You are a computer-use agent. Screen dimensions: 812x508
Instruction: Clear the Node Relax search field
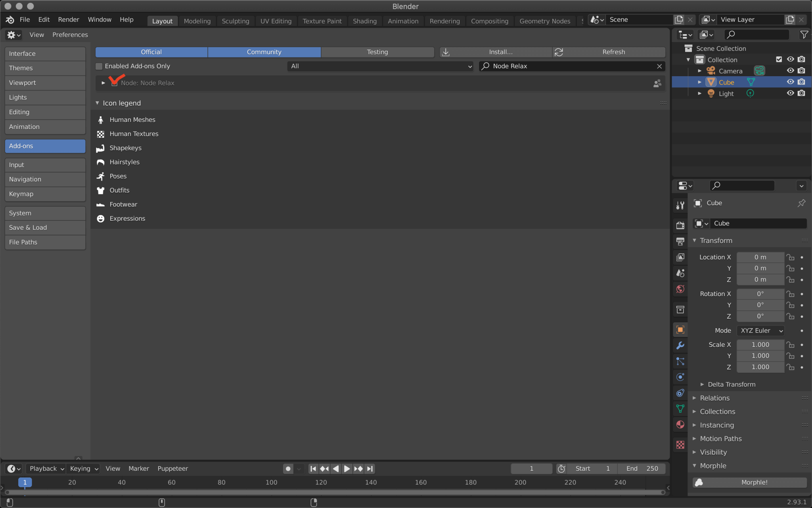(x=659, y=66)
